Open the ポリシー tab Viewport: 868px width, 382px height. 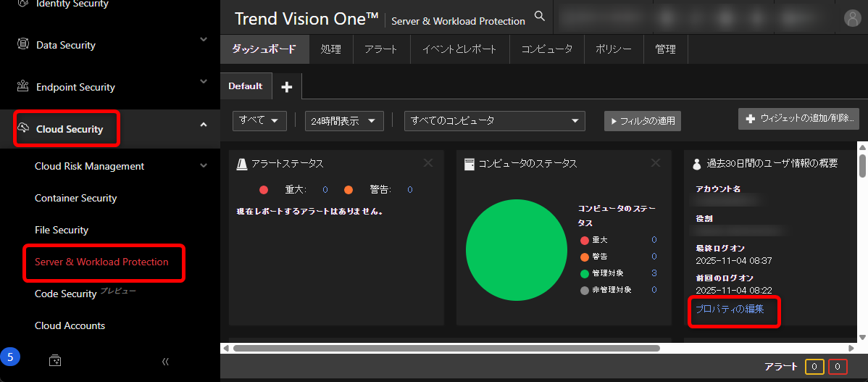pyautogui.click(x=614, y=49)
